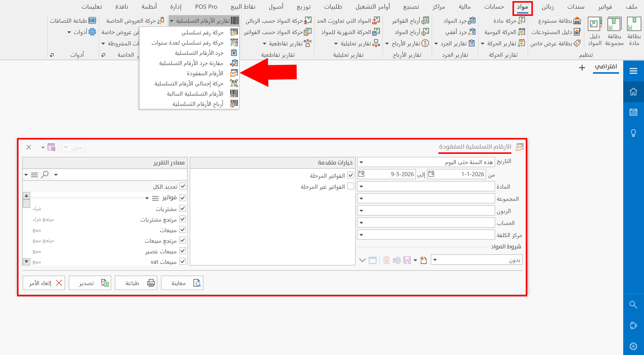Expand أدوات gear dropdown

coord(82,32)
